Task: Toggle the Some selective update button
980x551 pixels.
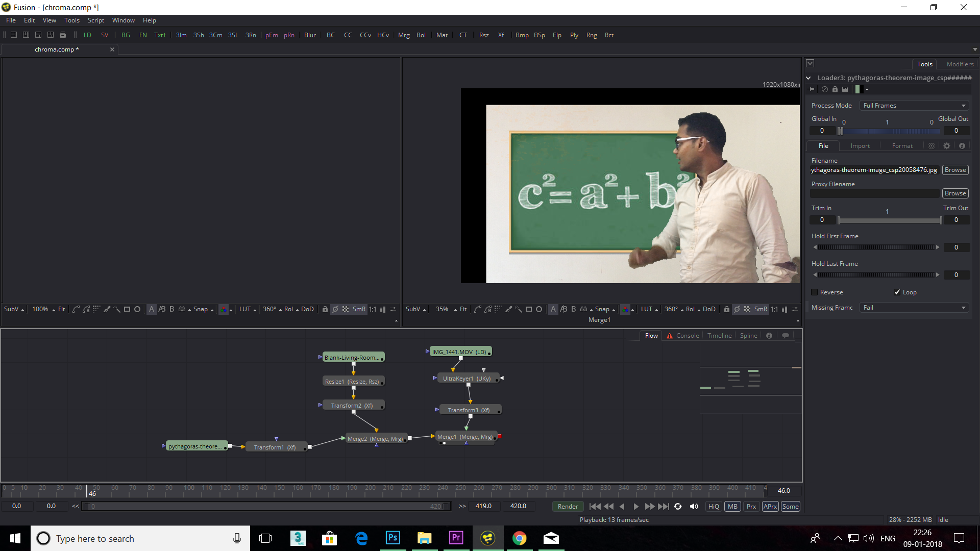Action: [791, 507]
